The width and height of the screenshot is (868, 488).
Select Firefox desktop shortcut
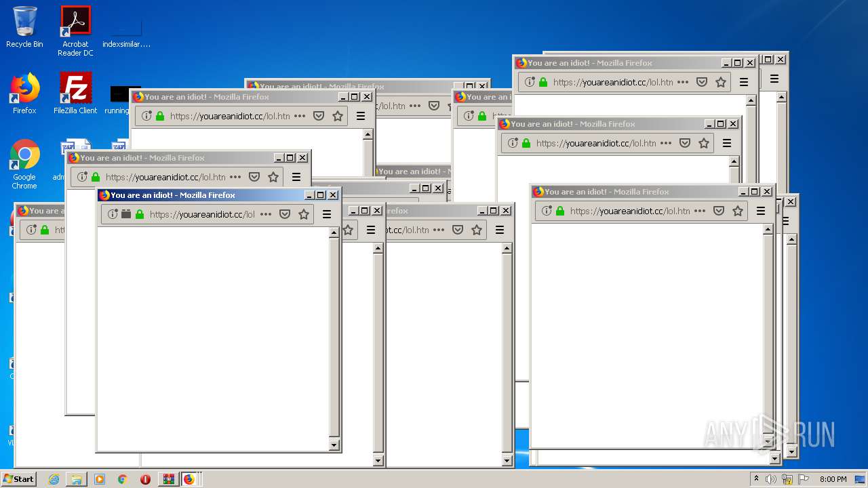[x=24, y=94]
